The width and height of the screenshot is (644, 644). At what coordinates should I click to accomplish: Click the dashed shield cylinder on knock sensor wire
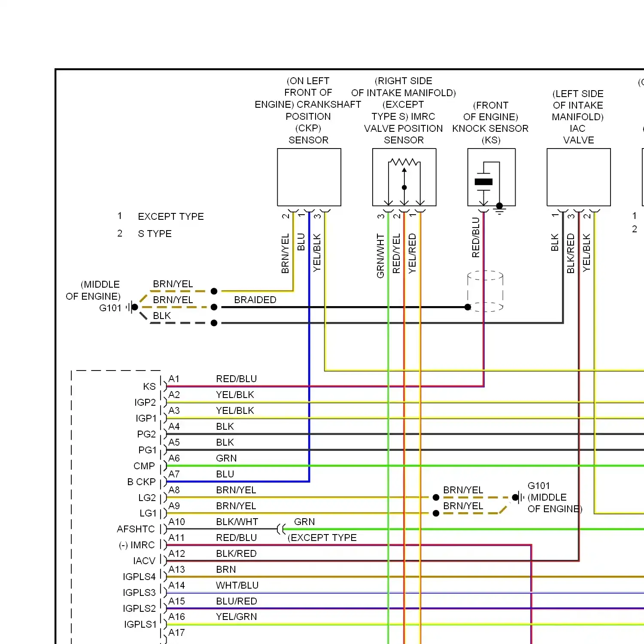(x=485, y=291)
